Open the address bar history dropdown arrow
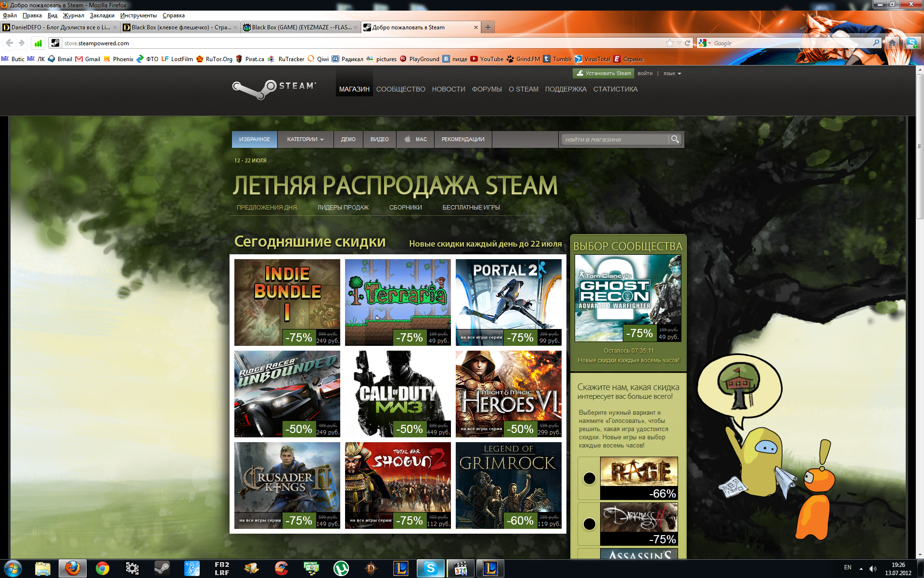This screenshot has width=924, height=578. (679, 43)
